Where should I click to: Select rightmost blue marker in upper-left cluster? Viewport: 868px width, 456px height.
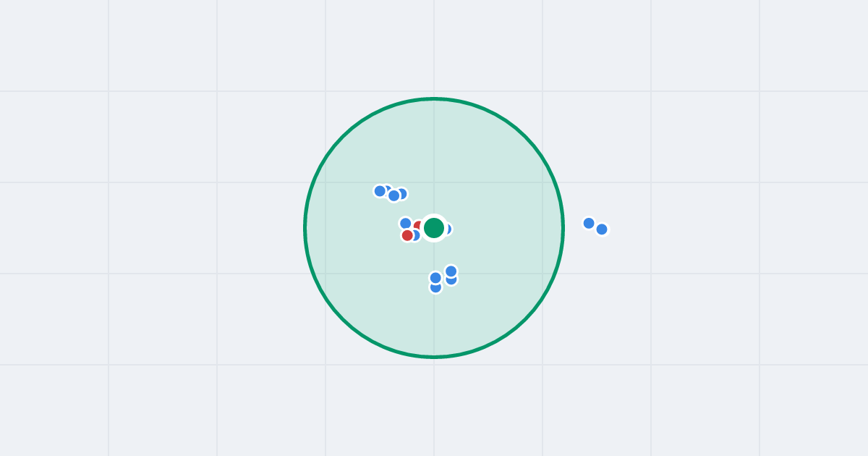point(403,193)
